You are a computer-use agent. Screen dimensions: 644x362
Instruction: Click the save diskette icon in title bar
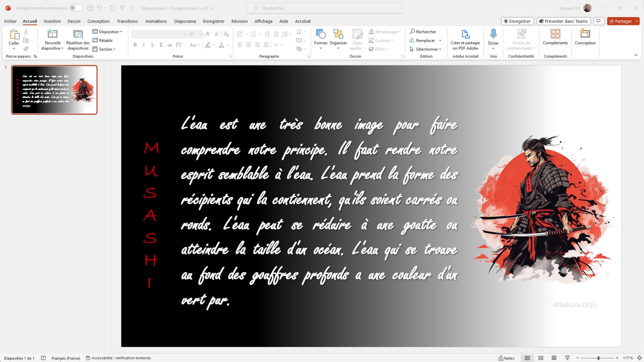pyautogui.click(x=90, y=8)
